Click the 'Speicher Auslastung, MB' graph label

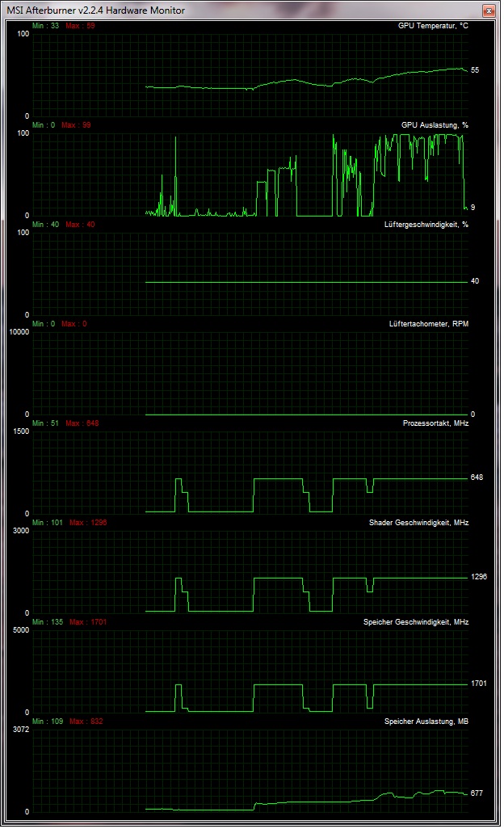[426, 722]
